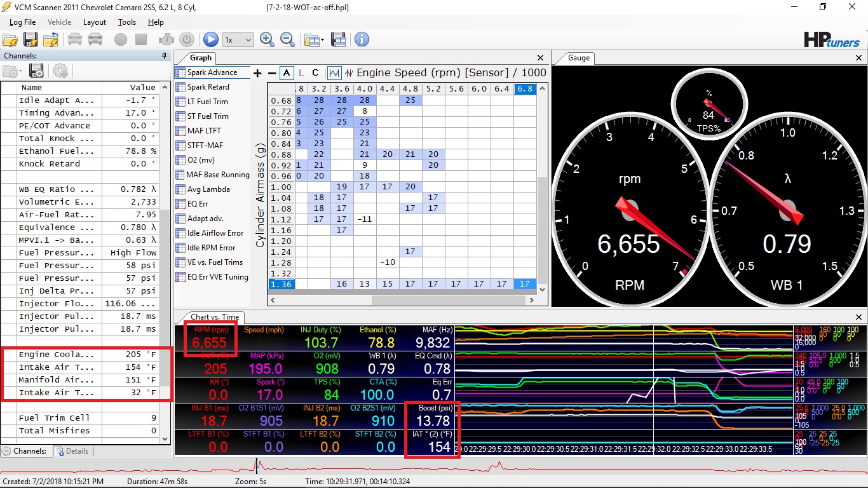Click the Open Log File folder icon
868x488 pixels.
tap(10, 39)
